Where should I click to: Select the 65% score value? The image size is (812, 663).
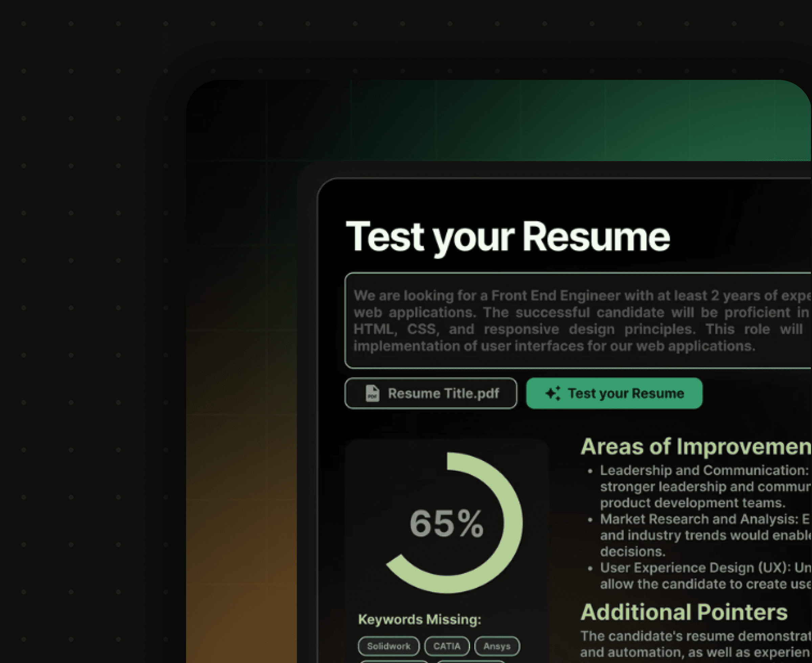pos(446,524)
